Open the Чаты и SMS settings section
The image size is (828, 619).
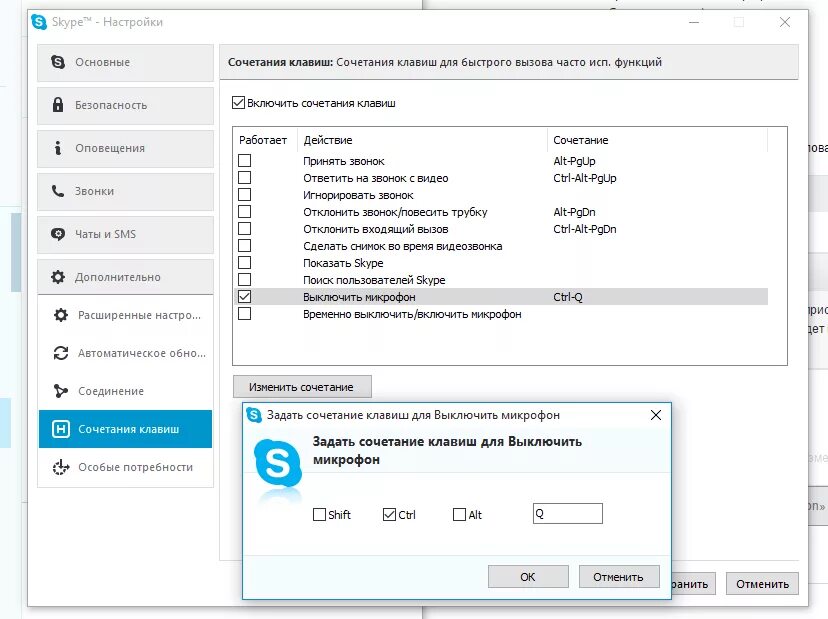pos(125,234)
